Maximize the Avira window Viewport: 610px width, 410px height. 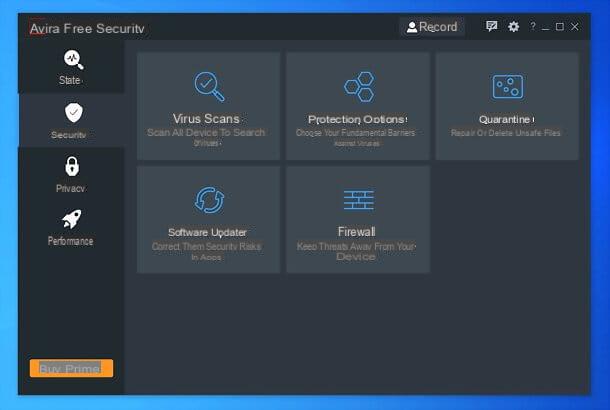click(x=560, y=26)
